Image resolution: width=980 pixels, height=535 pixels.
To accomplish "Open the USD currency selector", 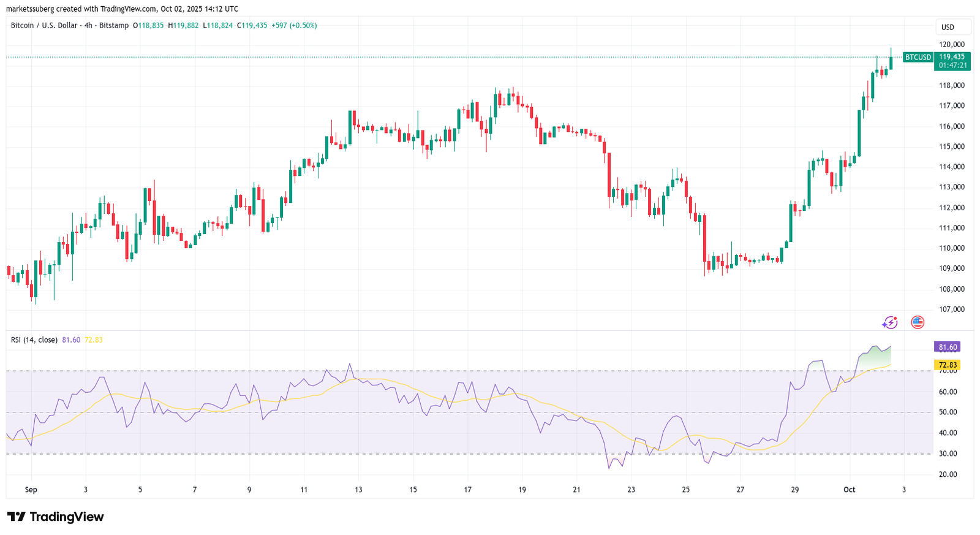I will (952, 27).
